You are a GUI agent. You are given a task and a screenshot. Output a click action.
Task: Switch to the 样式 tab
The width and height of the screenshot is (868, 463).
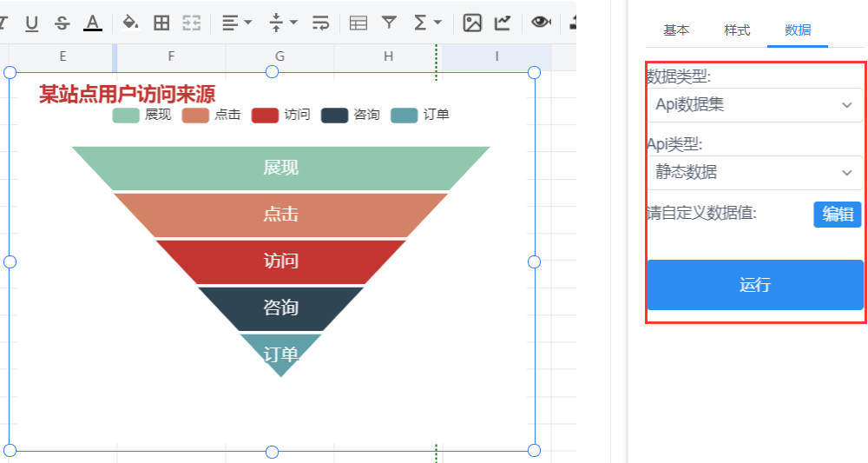pos(737,30)
